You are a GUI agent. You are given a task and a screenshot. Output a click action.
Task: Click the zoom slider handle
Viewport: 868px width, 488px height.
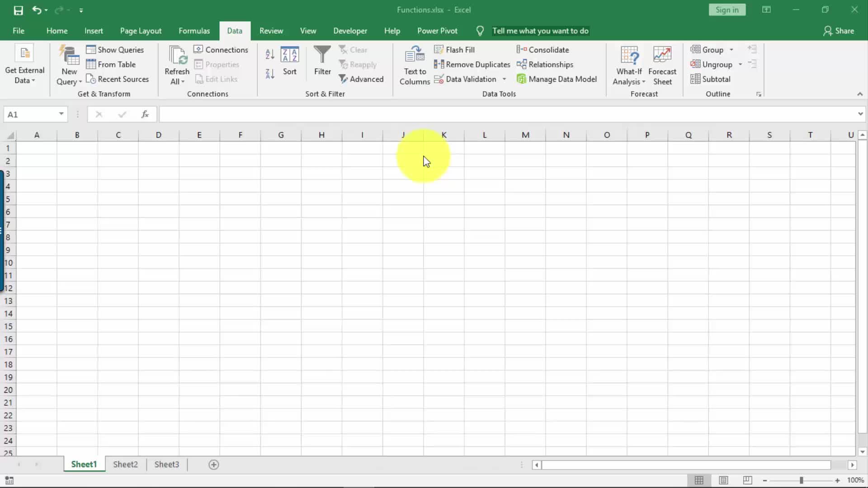click(x=801, y=480)
